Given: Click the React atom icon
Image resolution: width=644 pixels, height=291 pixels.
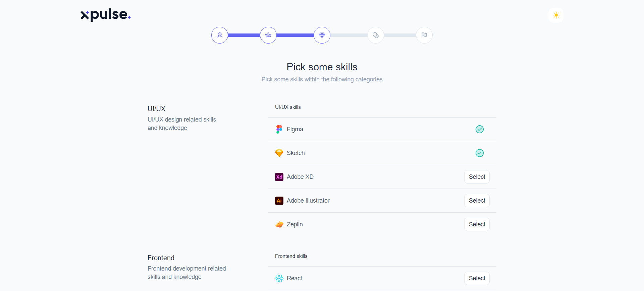Looking at the screenshot, I should click(279, 278).
